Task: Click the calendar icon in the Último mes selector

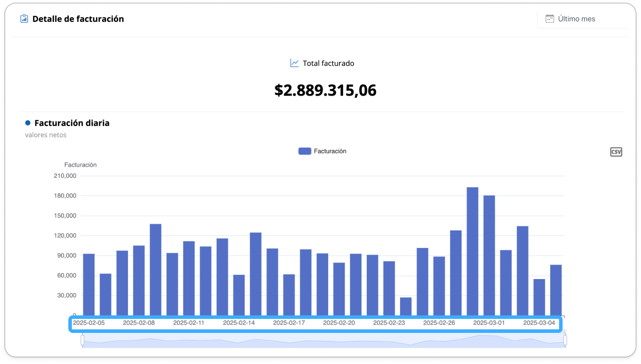Action: [549, 19]
